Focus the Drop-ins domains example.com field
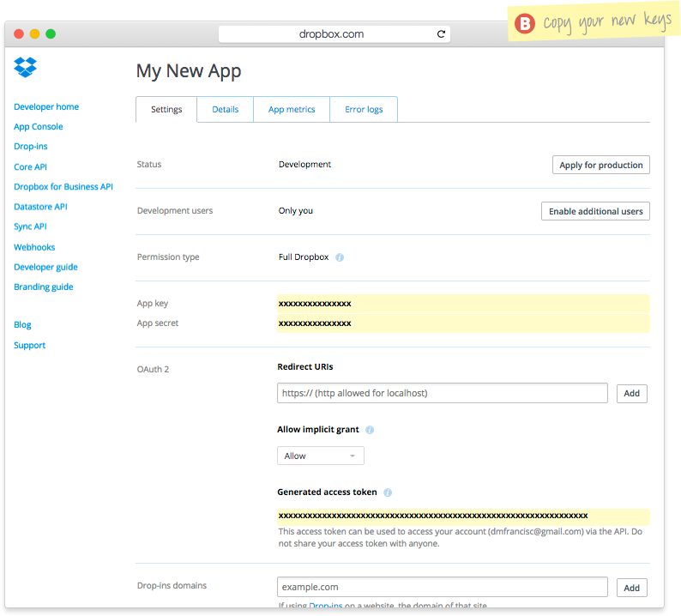This screenshot has width=681, height=616. [442, 587]
